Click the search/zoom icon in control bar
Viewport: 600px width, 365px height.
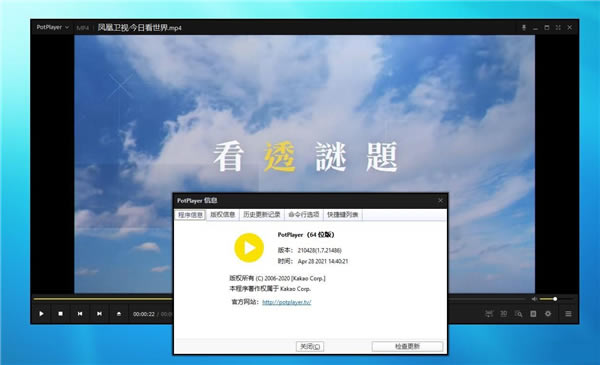point(518,314)
